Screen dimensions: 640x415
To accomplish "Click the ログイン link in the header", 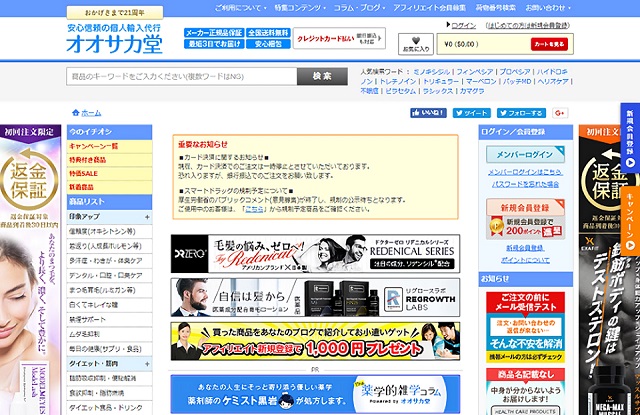I will (464, 25).
